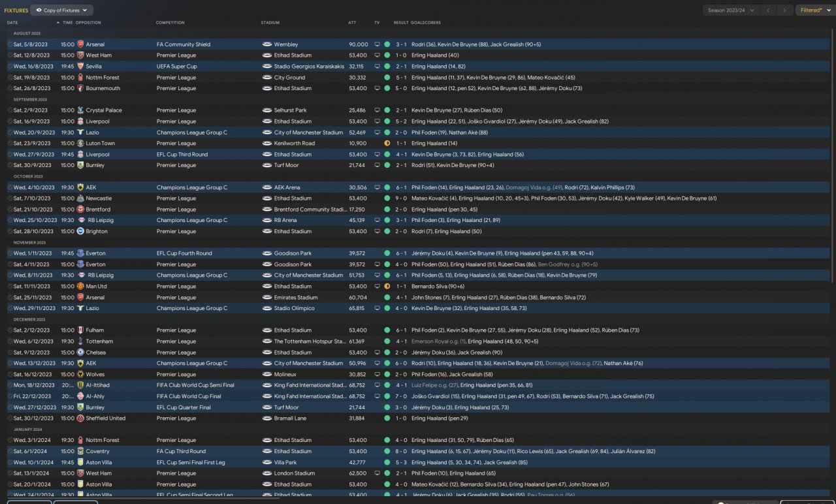Click the Arsenal badge in the 5/8/2023 fixture
This screenshot has height=504, width=836.
(80, 44)
